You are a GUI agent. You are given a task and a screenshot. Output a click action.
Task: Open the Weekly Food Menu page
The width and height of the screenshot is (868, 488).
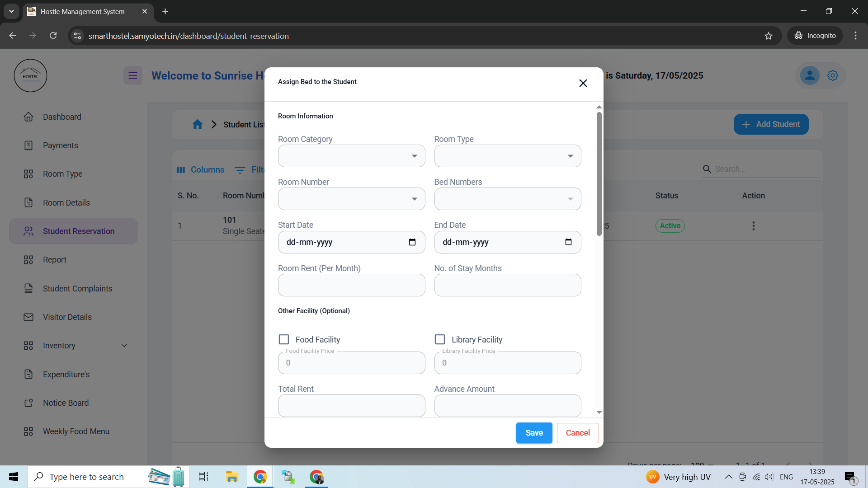[75, 431]
